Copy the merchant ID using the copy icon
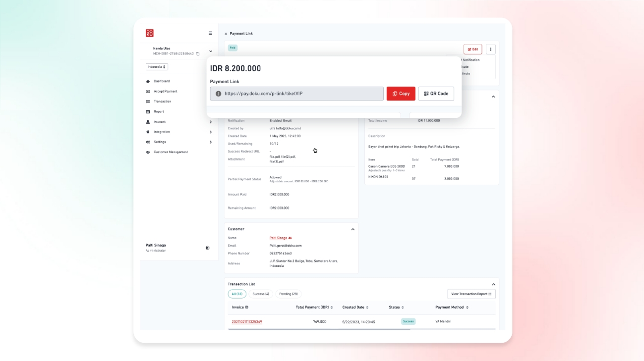Viewport: 644px width, 361px height. click(x=197, y=53)
